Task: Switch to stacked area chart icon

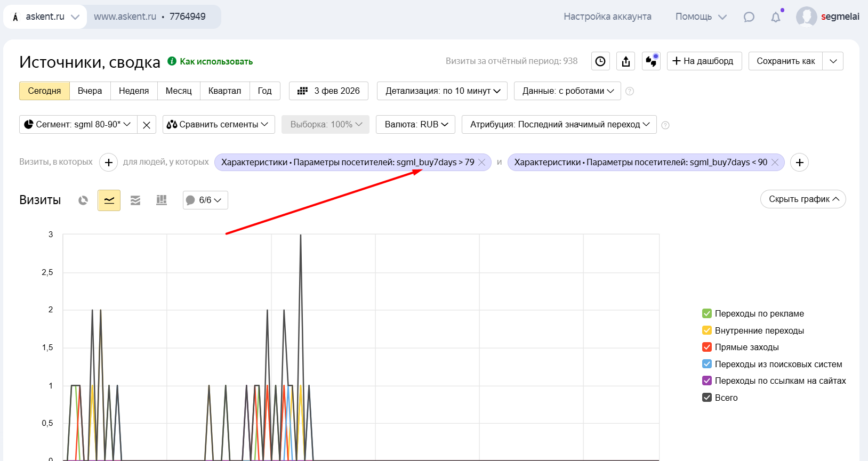Action: pyautogui.click(x=135, y=200)
